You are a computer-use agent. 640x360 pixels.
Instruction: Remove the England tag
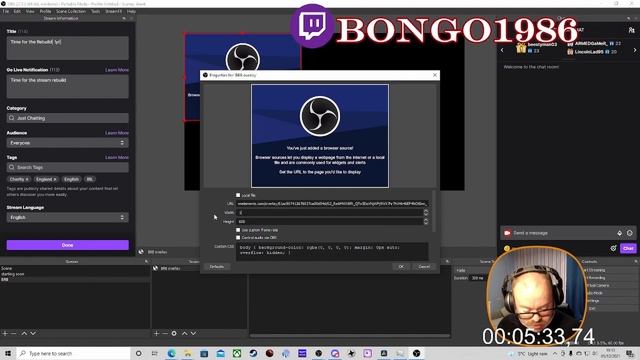[x=55, y=179]
